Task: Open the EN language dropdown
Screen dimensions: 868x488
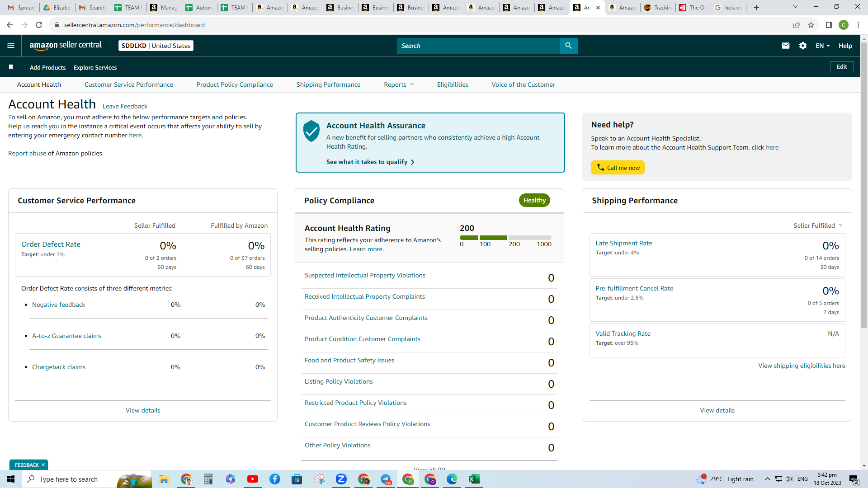Action: [823, 46]
